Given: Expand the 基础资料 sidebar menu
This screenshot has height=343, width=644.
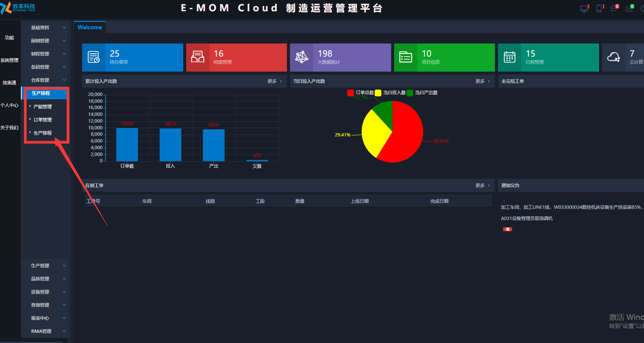Looking at the screenshot, I should pos(44,28).
